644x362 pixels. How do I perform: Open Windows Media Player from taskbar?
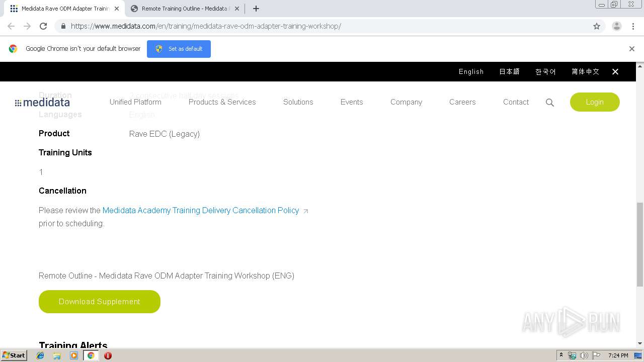pyautogui.click(x=74, y=355)
